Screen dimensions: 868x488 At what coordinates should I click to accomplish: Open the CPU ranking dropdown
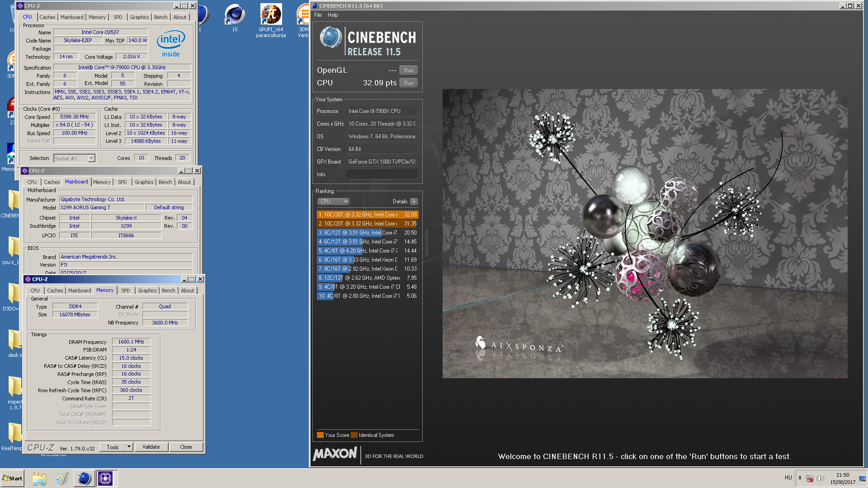click(x=333, y=202)
